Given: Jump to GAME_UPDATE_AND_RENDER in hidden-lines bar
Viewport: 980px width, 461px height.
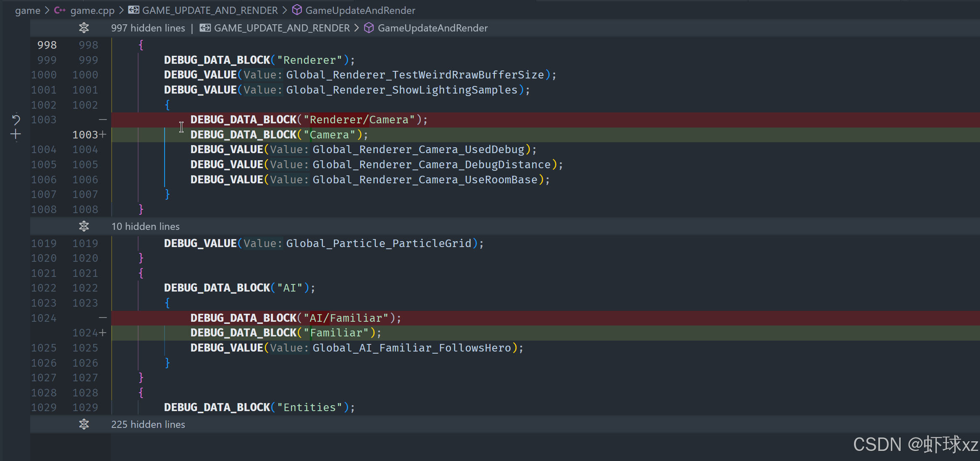Looking at the screenshot, I should [282, 28].
